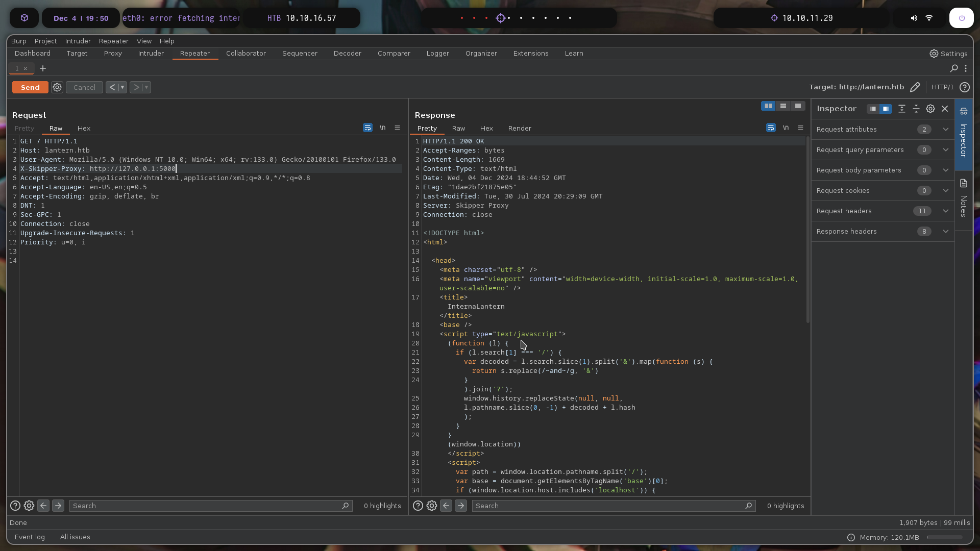
Task: Open the Project menu
Action: [45, 41]
